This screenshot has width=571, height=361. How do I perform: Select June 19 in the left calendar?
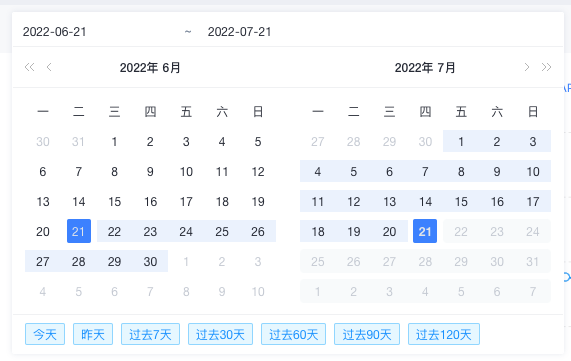258,201
